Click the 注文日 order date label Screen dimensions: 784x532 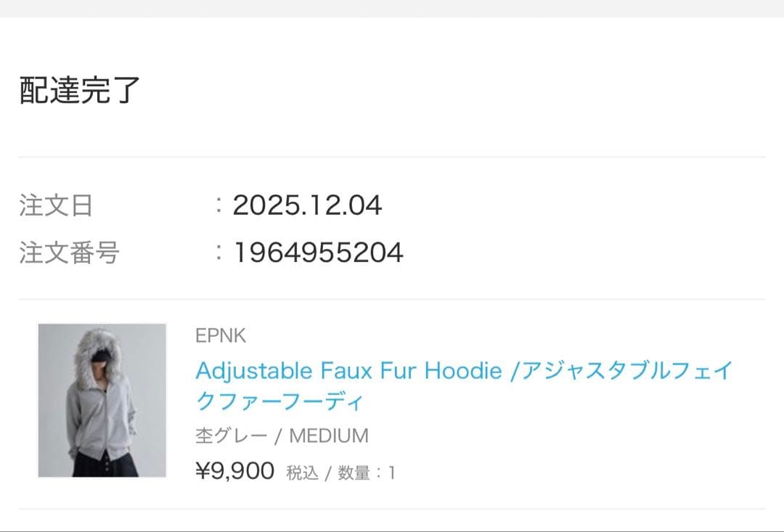pos(56,205)
